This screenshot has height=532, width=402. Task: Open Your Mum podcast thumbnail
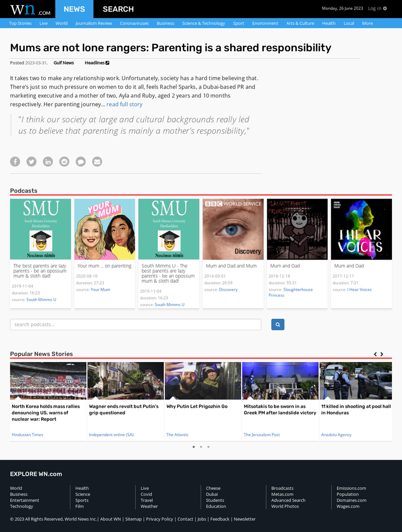[x=105, y=229]
